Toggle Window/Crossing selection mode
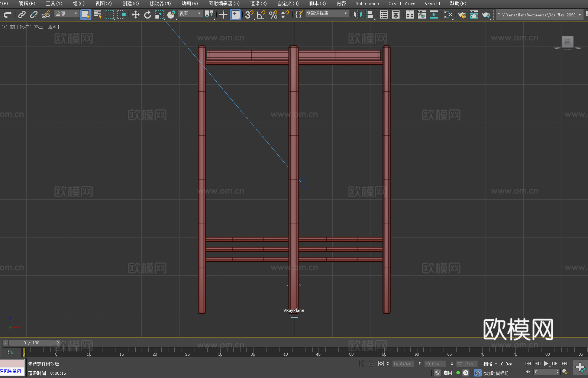Viewport: 588px width, 378px height. [x=122, y=14]
